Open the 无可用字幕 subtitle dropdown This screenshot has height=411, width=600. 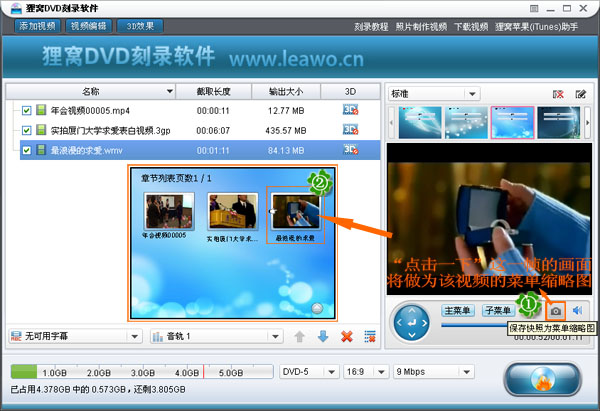[x=75, y=336]
